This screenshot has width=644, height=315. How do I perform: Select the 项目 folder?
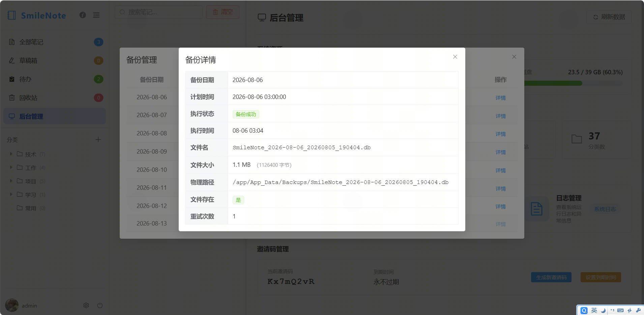(x=31, y=181)
